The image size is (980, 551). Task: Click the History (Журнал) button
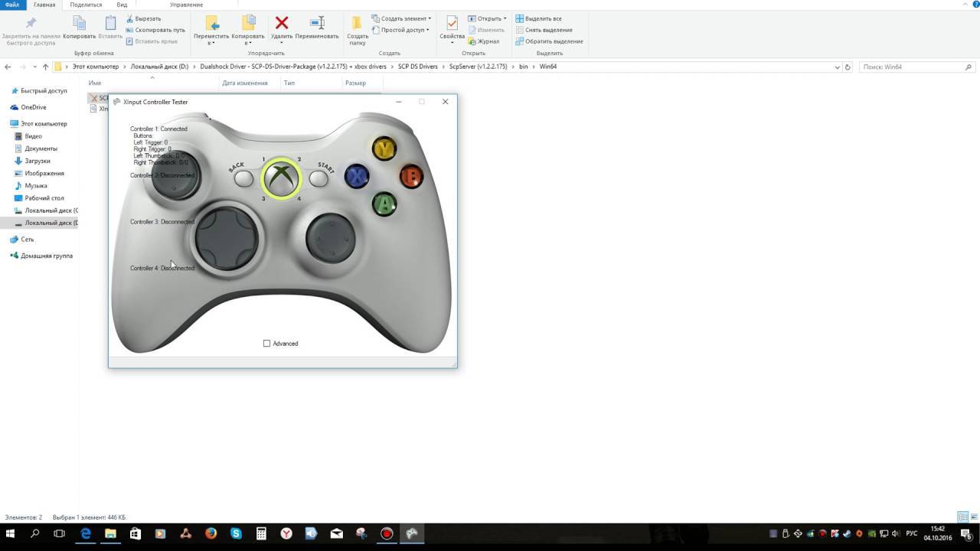483,41
